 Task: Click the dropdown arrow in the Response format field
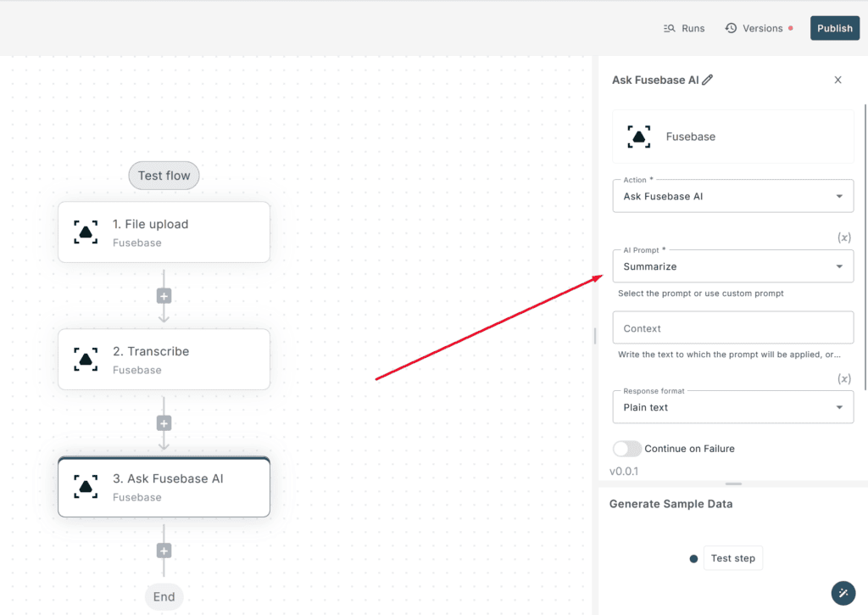839,407
